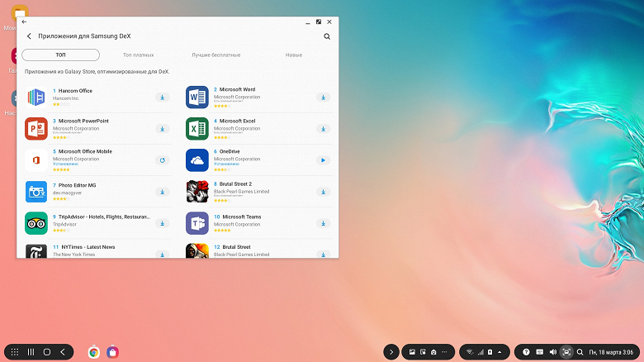Open the help question mark icon
The image size is (644, 362).
tap(526, 352)
